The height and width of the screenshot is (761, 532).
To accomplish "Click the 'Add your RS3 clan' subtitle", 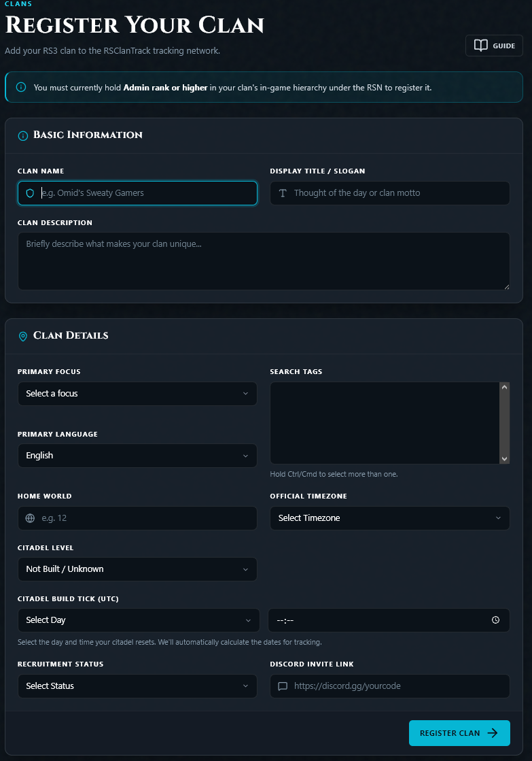I will point(113,50).
